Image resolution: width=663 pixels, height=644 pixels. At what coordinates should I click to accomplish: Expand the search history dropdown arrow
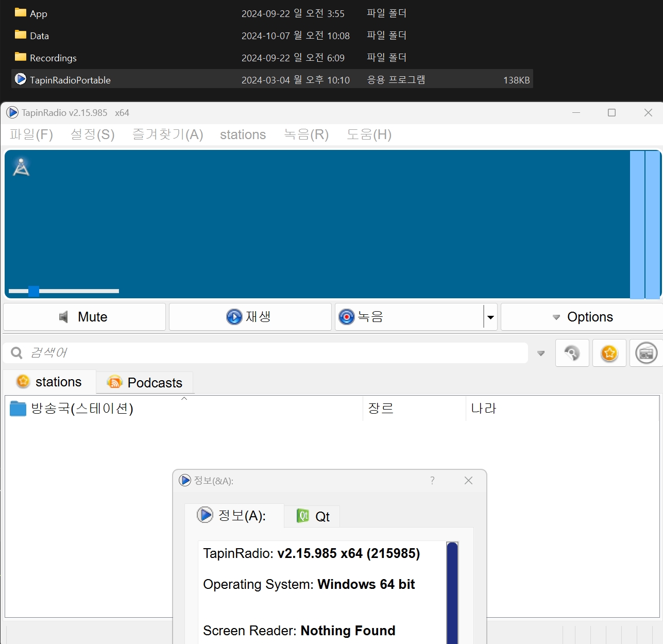(x=541, y=353)
